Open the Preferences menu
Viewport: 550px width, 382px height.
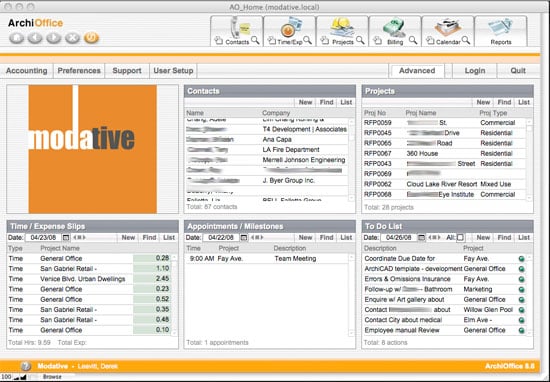(x=79, y=71)
